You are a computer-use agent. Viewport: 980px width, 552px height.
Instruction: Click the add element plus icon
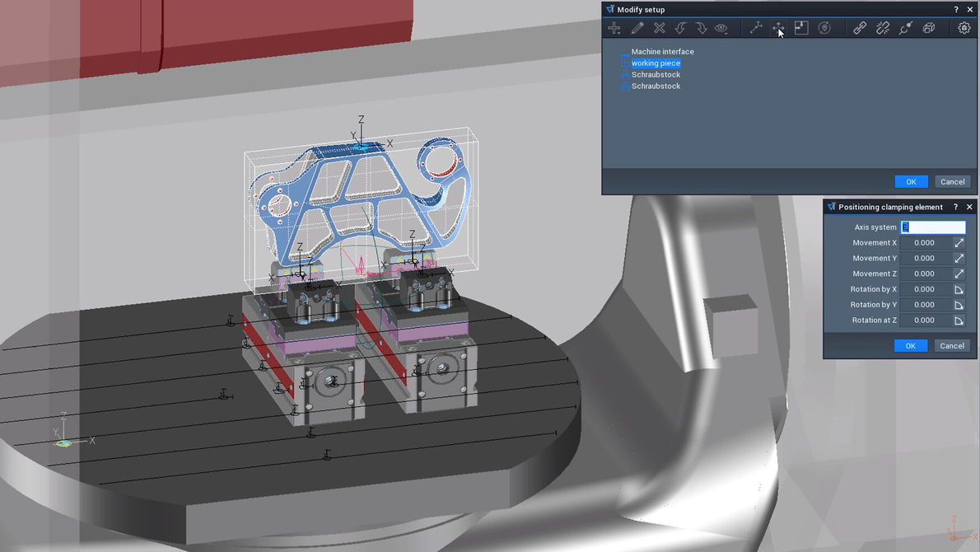coord(614,28)
